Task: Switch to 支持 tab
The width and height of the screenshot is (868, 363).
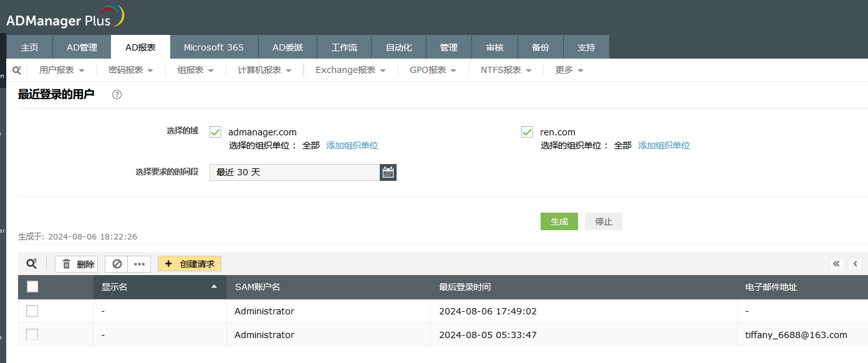Action: click(586, 47)
